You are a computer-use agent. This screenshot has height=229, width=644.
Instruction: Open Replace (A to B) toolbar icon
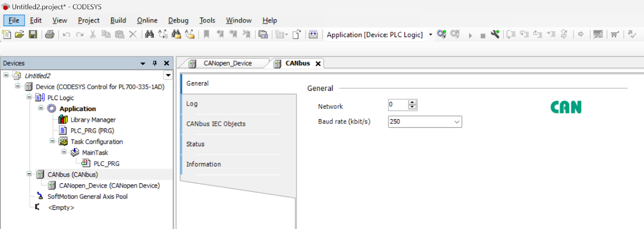[x=163, y=34]
